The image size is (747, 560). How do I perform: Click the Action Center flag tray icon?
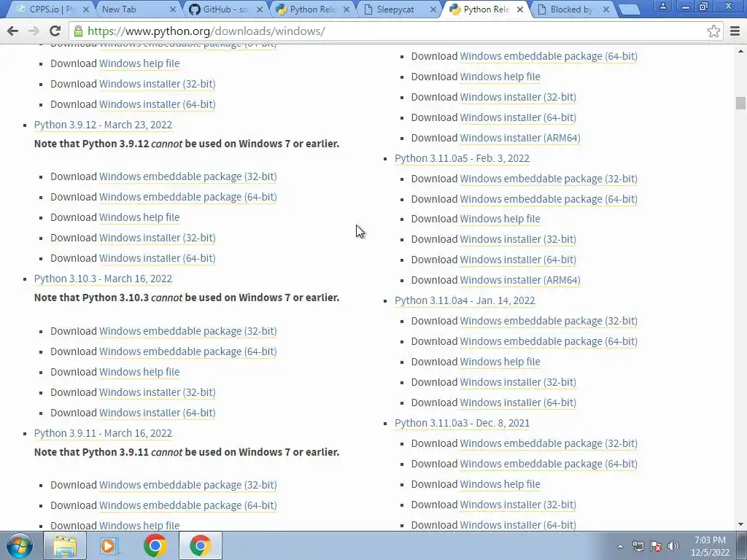(x=656, y=546)
